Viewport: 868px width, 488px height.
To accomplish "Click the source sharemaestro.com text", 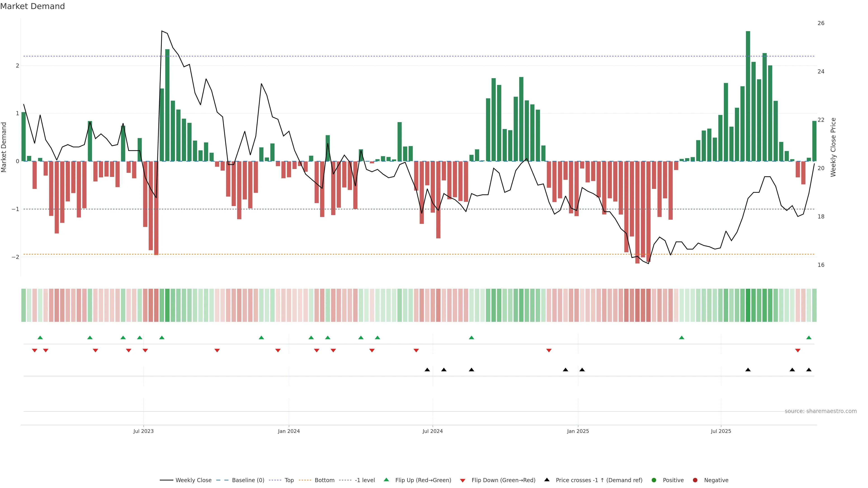I will pos(821,411).
